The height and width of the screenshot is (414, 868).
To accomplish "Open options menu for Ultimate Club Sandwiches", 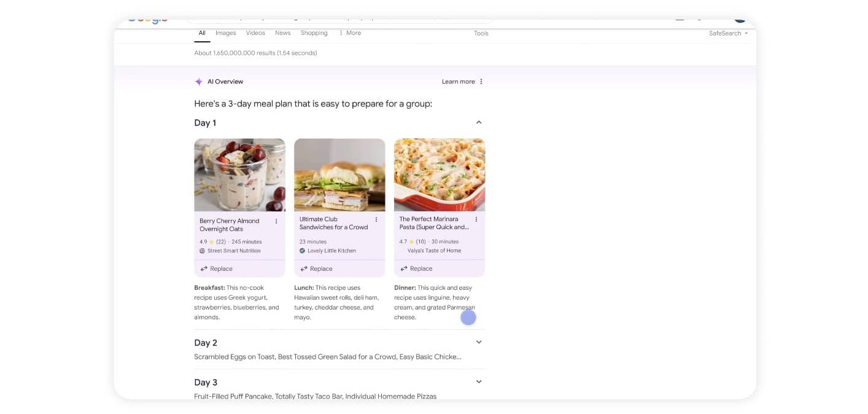I will click(376, 219).
